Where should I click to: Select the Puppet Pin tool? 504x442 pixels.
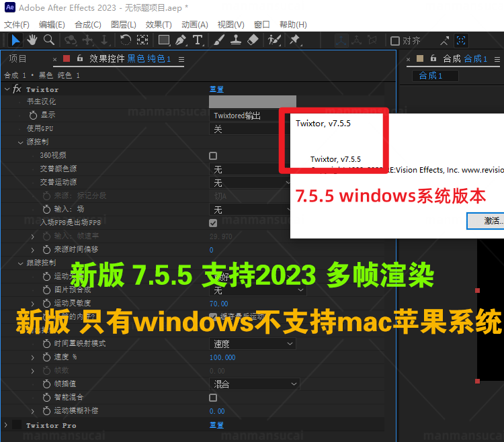[x=295, y=40]
